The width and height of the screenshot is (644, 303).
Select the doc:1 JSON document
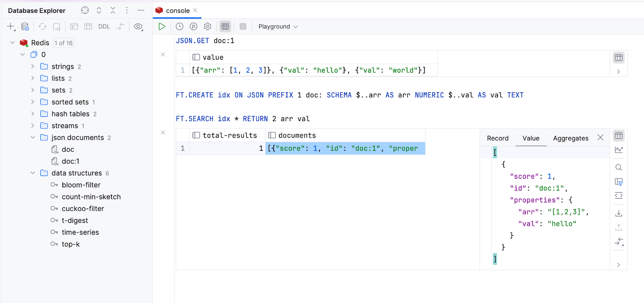(x=70, y=161)
